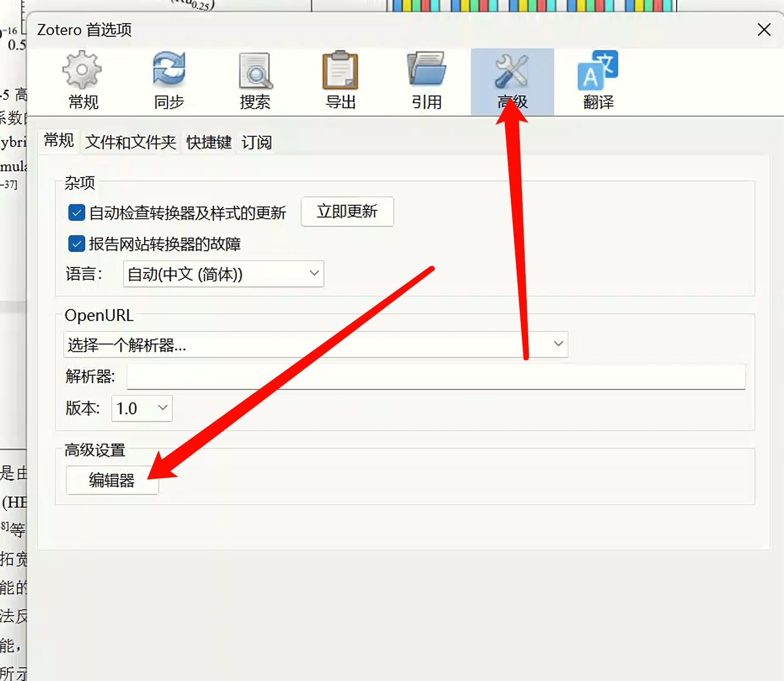
Task: Open the 同步 (Sync) settings icon
Action: pyautogui.click(x=168, y=80)
